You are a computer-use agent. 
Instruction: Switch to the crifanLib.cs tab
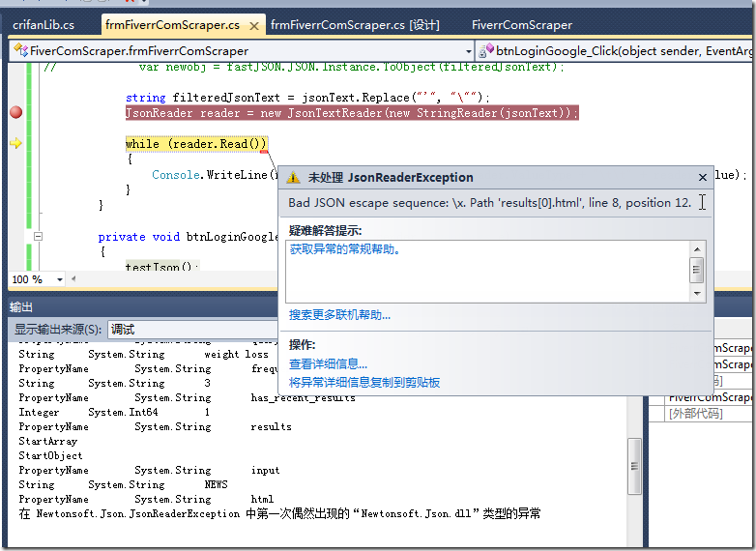(x=44, y=24)
